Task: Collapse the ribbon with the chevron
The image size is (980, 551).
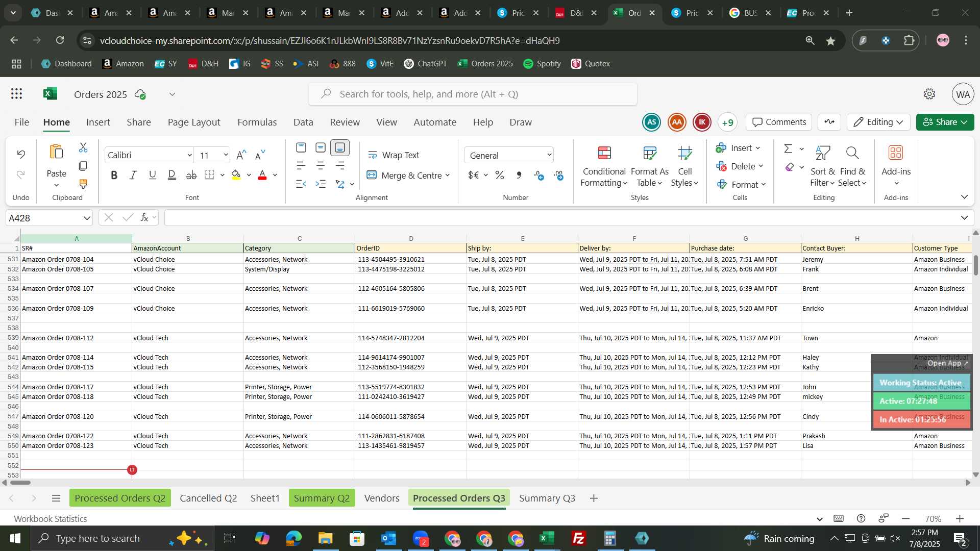Action: coord(964,197)
